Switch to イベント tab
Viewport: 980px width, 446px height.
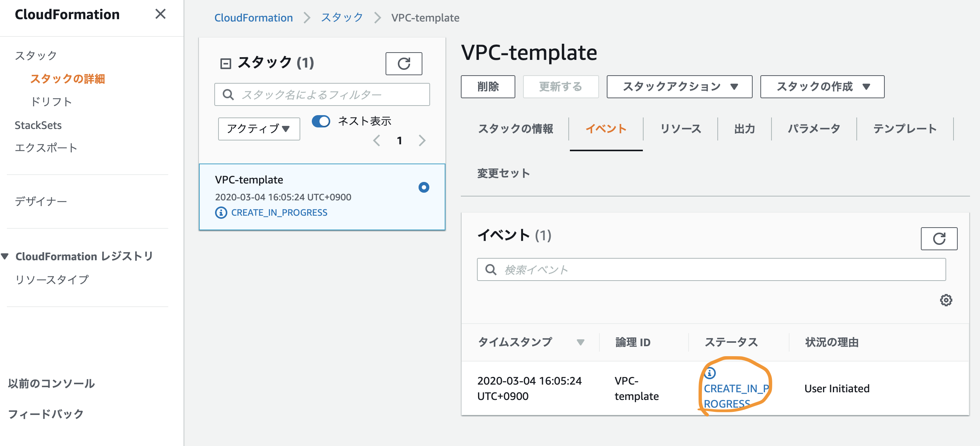coord(606,129)
